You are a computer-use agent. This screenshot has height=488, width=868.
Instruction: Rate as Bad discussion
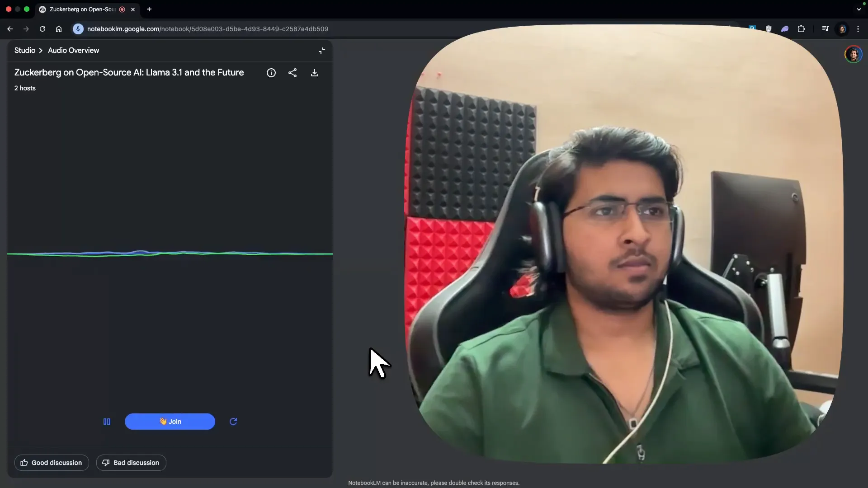point(131,463)
